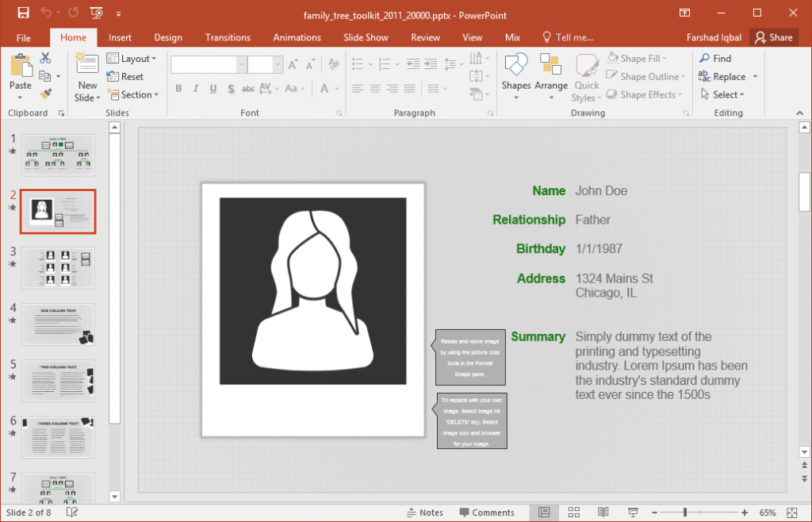
Task: Click the Share button
Action: [x=774, y=37]
